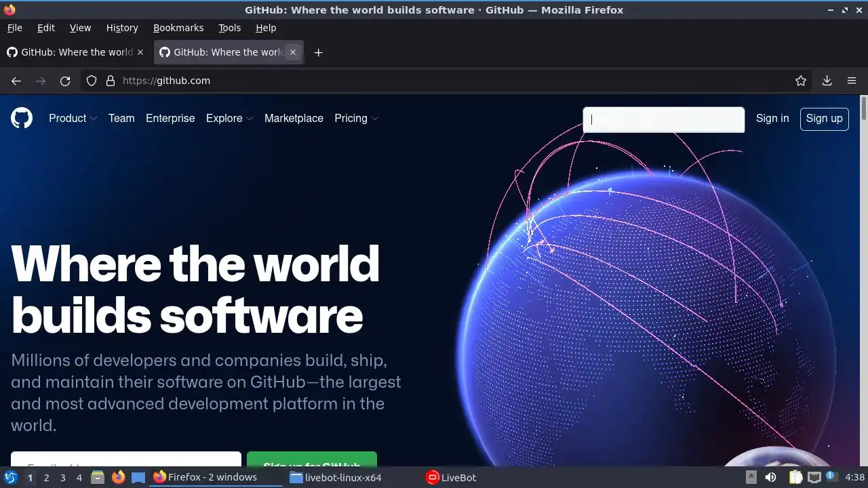
Task: Open the notification tray icon beside clock
Action: click(x=831, y=476)
